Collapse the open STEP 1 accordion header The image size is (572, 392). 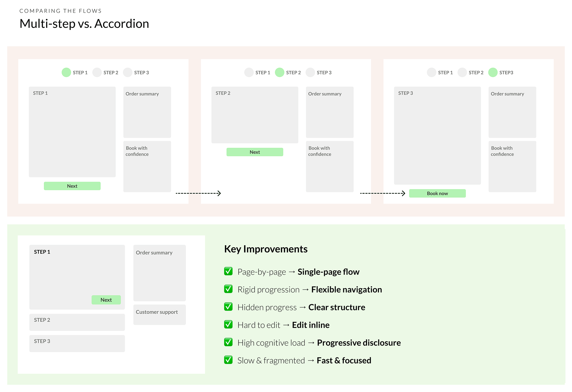pos(42,252)
